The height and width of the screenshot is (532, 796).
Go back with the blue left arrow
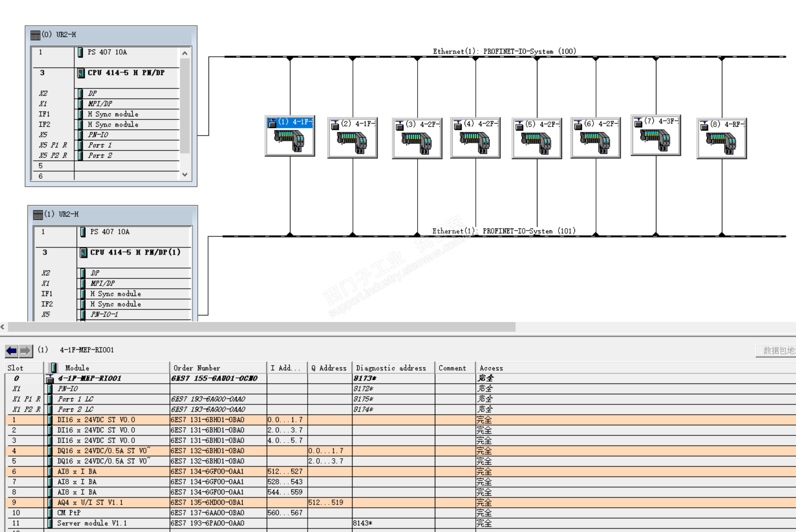[11, 351]
